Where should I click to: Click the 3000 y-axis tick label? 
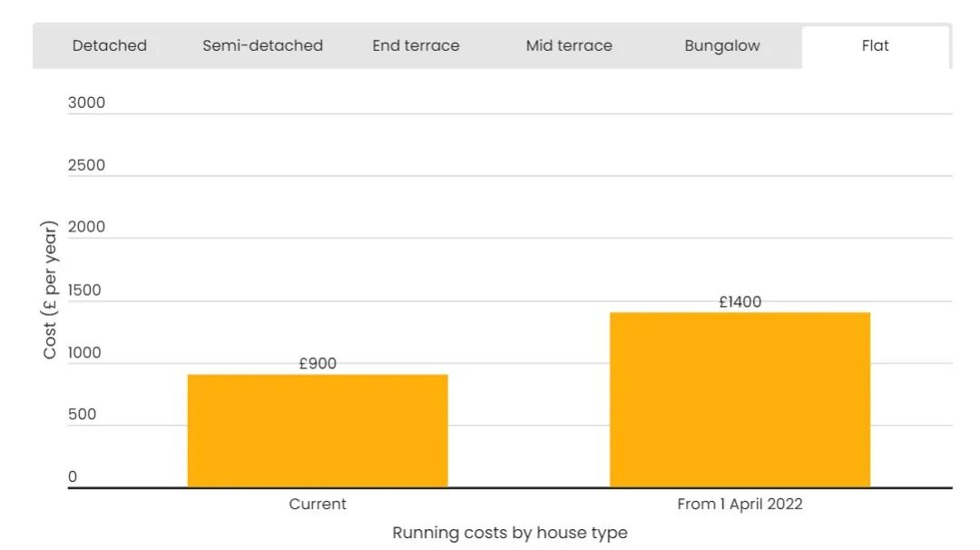click(x=86, y=103)
